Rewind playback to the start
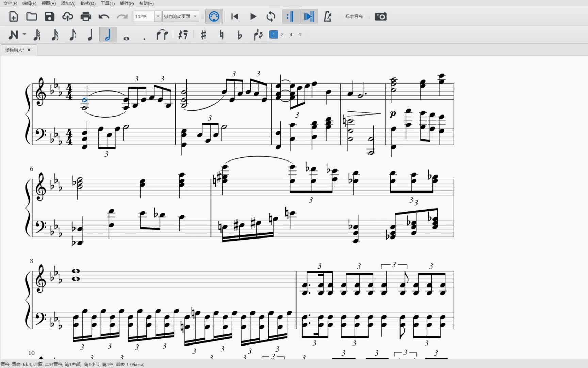 pos(234,16)
